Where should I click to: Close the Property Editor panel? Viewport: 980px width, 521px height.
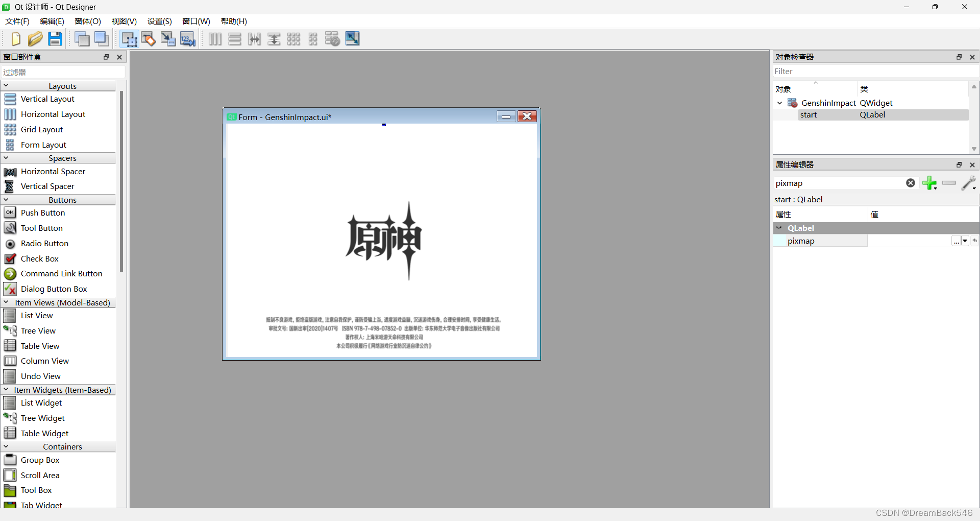click(972, 165)
